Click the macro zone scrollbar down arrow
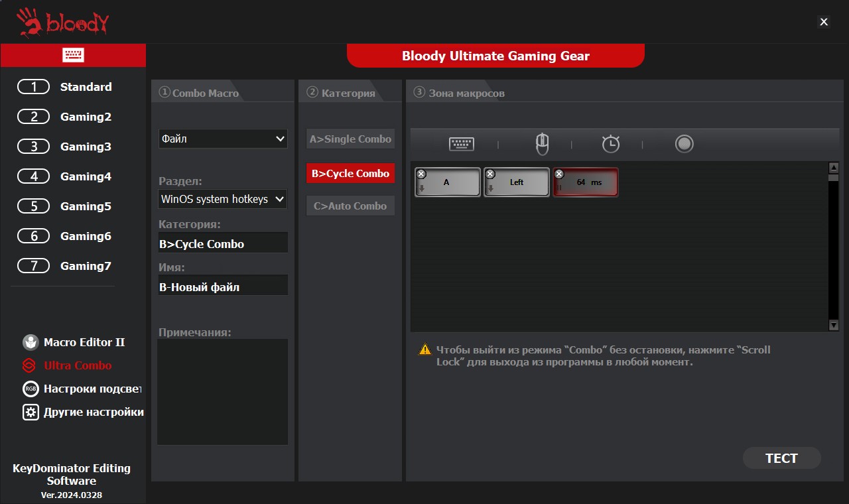Viewport: 849px width, 504px height. 834,325
